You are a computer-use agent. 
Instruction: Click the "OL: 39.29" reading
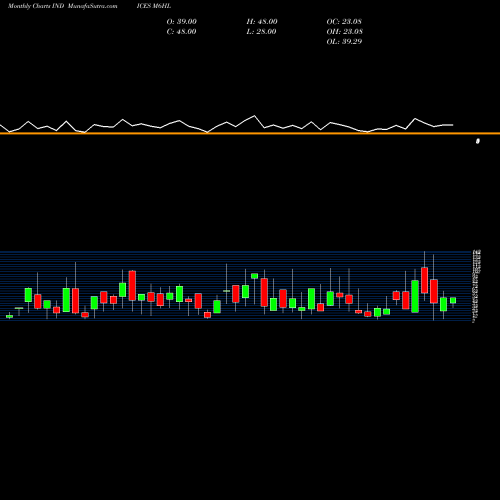(344, 42)
